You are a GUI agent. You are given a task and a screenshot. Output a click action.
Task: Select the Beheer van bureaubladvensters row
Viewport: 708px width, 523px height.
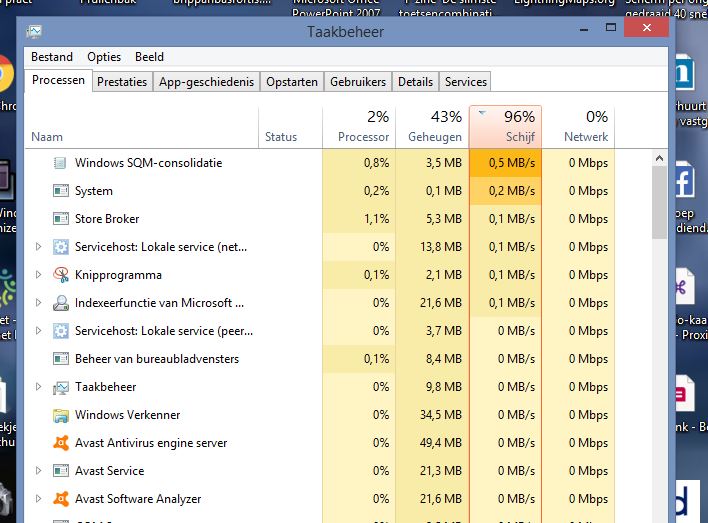[156, 359]
